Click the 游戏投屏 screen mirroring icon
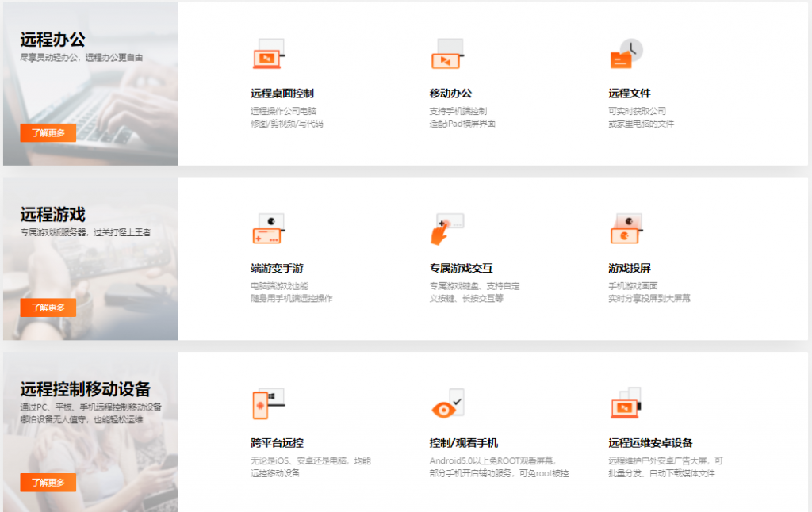 [626, 227]
